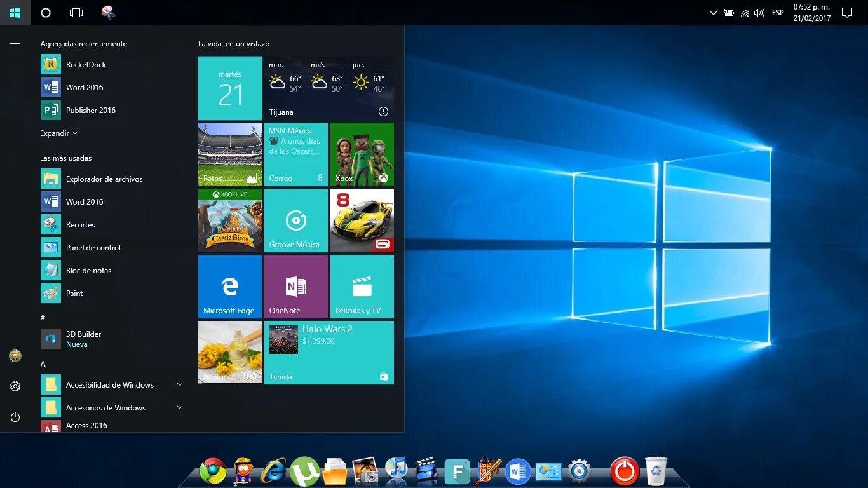Click the A letter group header
The image size is (868, 488).
[43, 364]
